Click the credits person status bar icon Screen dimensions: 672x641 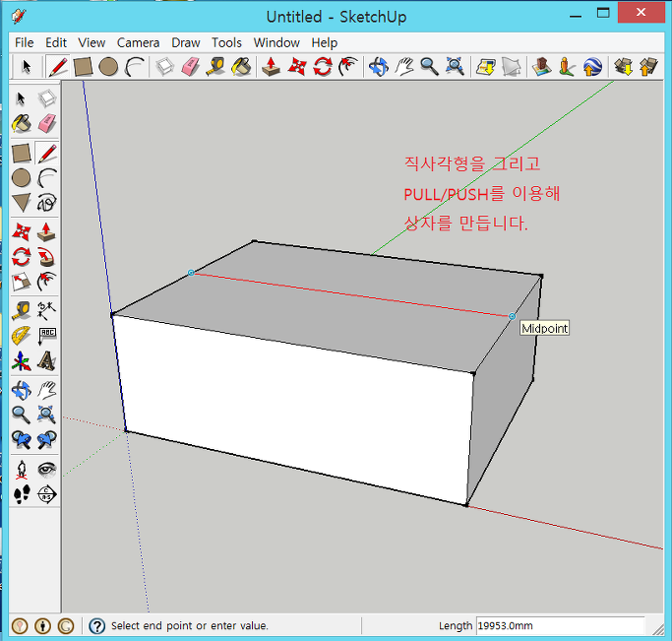pyautogui.click(x=42, y=626)
